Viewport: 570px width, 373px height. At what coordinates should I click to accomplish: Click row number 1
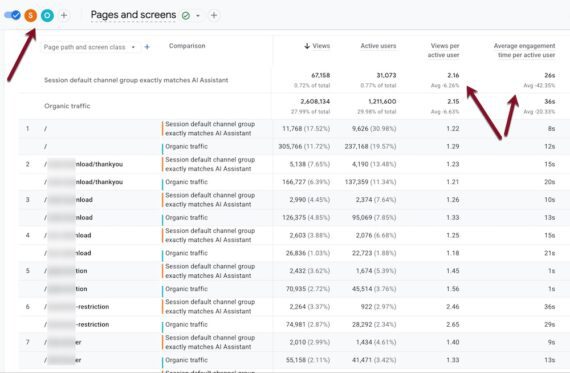coord(27,129)
